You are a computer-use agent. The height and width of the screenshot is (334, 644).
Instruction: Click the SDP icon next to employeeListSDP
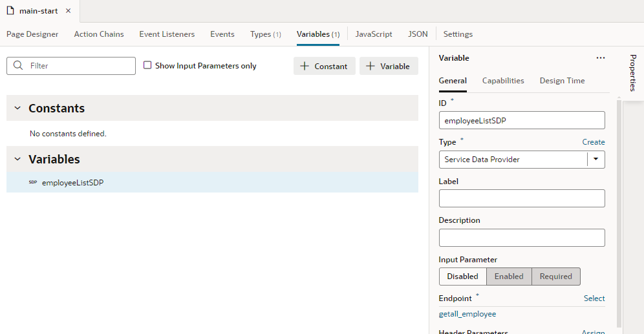(33, 182)
